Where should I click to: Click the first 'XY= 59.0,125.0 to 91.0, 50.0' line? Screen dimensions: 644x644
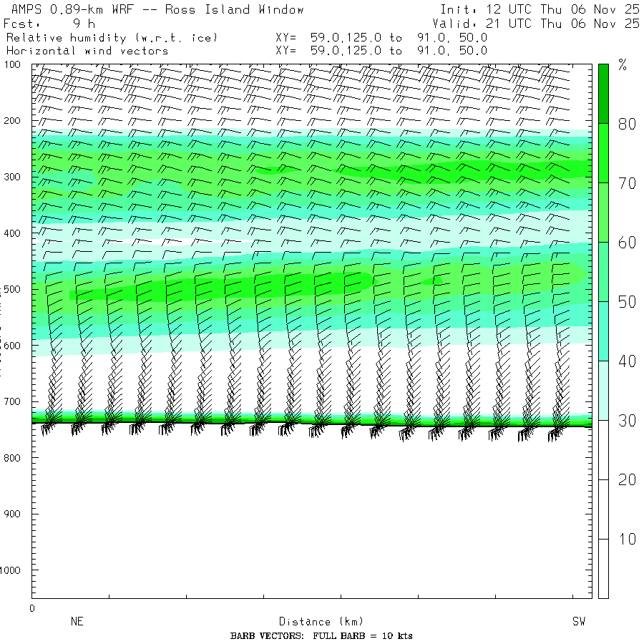(x=381, y=38)
